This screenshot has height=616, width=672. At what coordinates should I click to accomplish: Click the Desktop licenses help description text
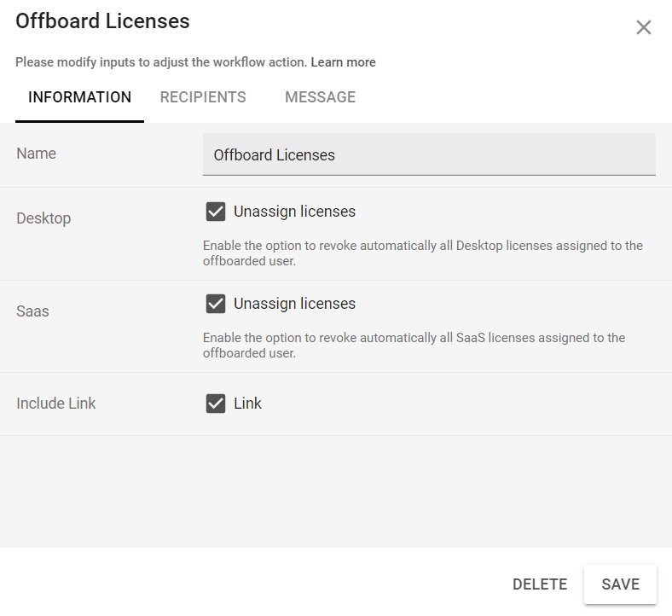click(x=422, y=253)
